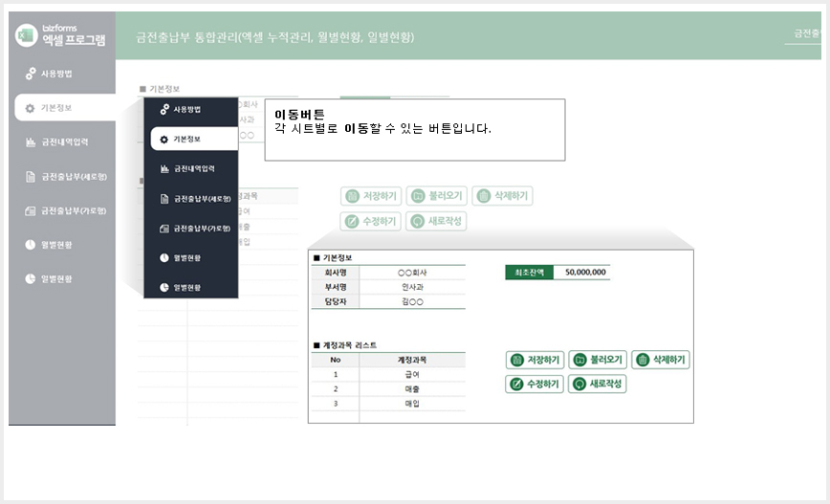Click the 기본정보 gear icon in gray sidebar
Screen dimensions: 830x504
(x=31, y=108)
